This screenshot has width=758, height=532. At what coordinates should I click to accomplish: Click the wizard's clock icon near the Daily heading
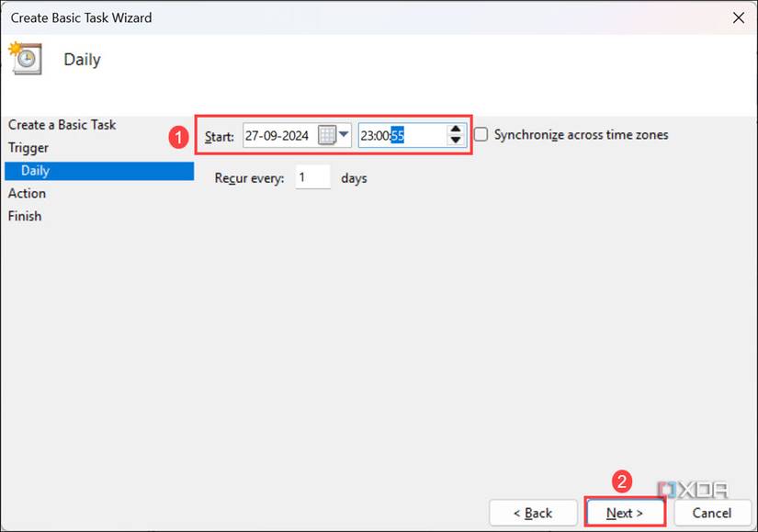click(x=26, y=59)
